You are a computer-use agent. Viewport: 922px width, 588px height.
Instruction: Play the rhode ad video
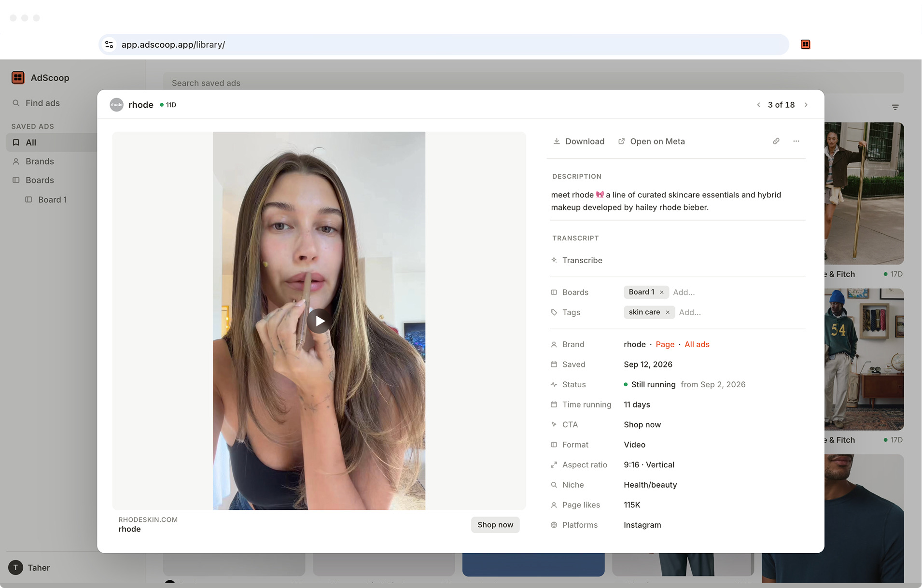point(320,321)
